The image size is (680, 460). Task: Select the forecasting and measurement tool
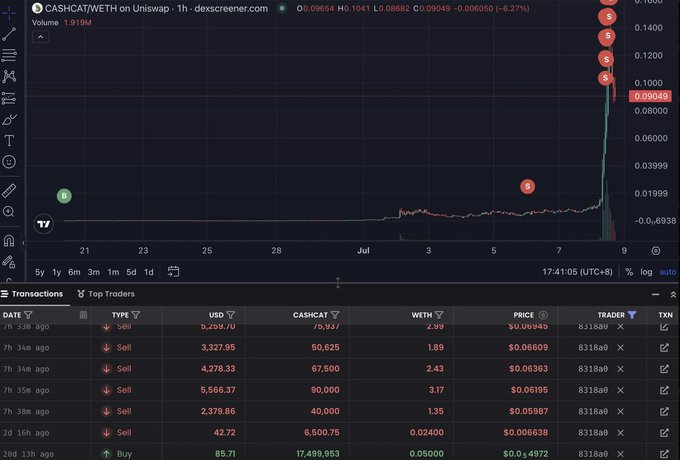(9, 98)
